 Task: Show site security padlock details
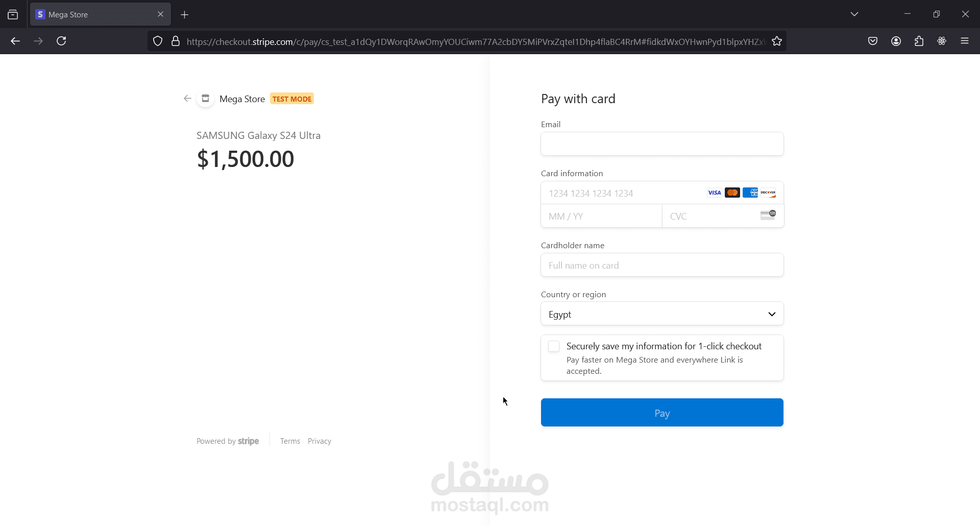coord(176,41)
